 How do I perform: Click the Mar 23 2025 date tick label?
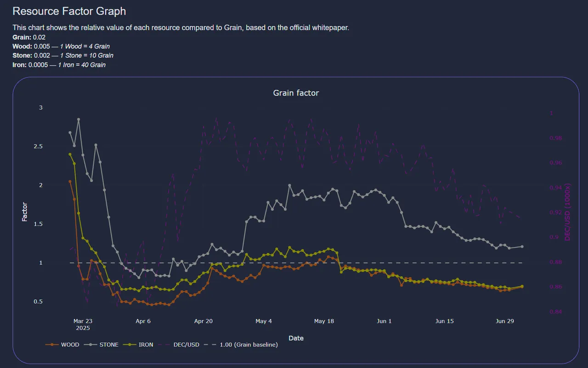83,324
